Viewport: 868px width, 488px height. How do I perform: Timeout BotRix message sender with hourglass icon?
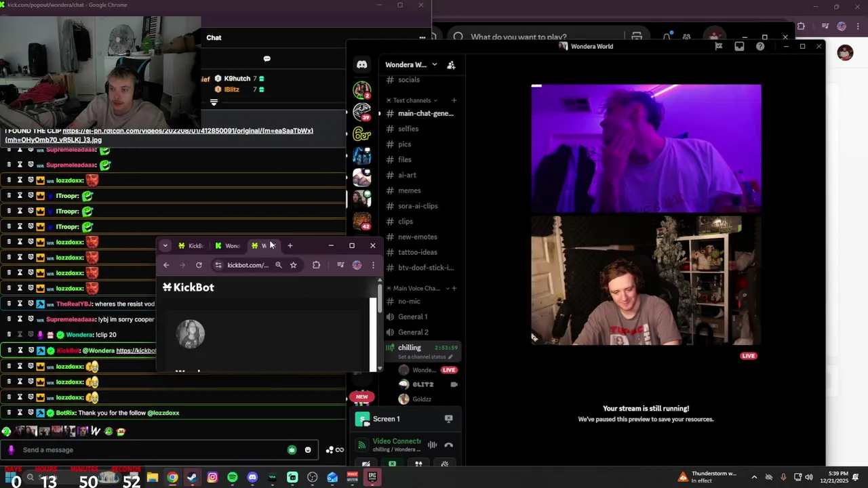click(20, 413)
